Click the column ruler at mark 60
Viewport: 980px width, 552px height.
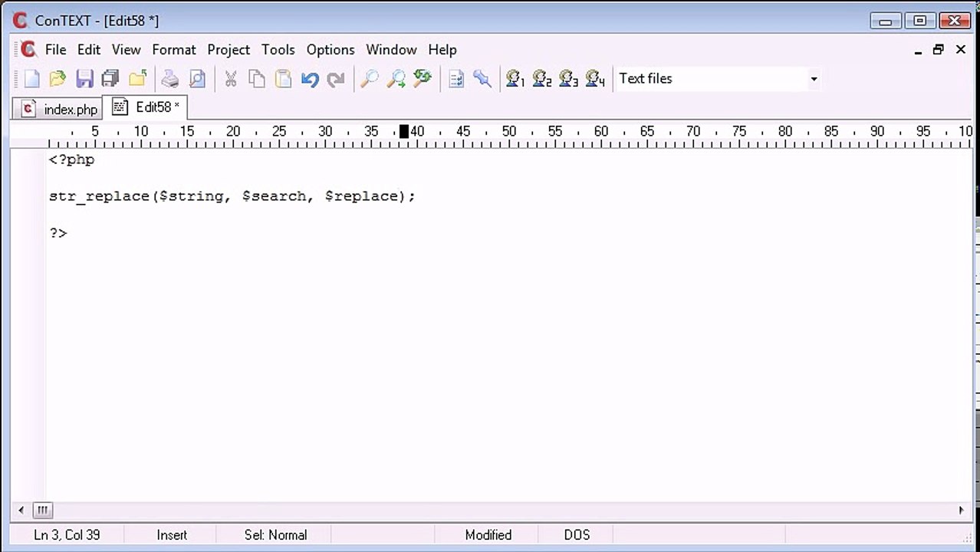click(601, 132)
